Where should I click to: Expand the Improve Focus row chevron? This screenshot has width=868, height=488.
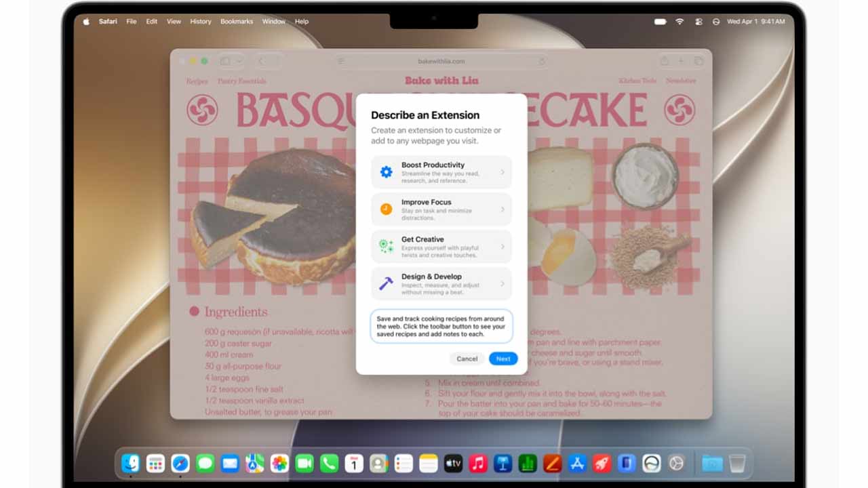pos(502,209)
